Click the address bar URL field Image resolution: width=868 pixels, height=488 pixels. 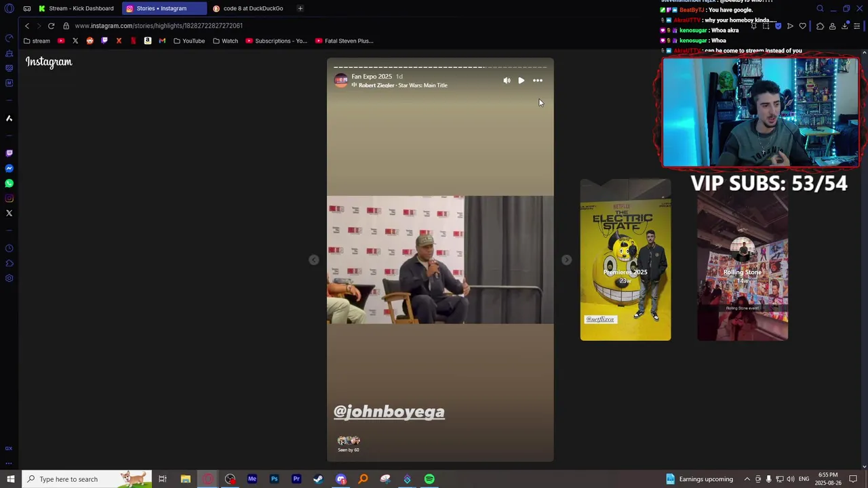(159, 26)
